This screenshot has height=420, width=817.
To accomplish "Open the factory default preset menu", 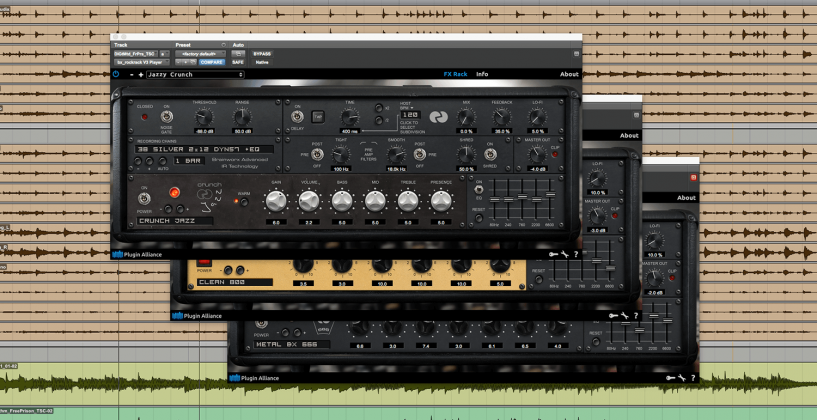I will (201, 54).
